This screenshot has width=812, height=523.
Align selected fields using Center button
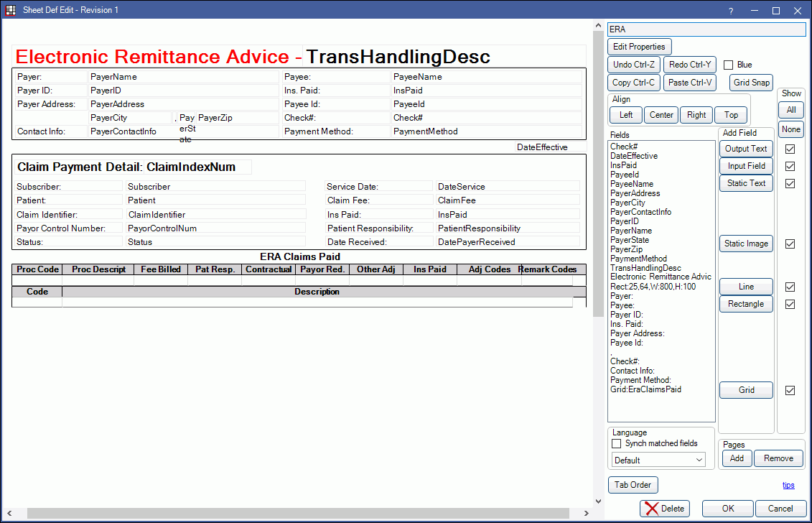coord(661,115)
